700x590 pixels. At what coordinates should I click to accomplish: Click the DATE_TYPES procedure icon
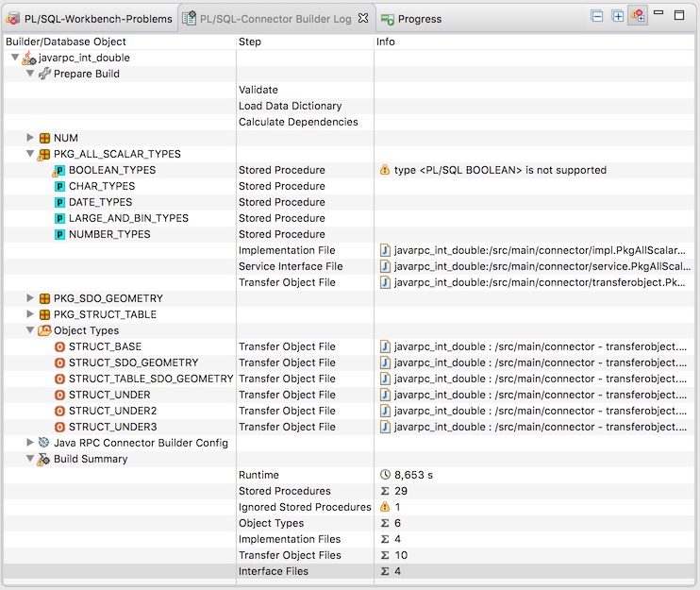click(59, 202)
